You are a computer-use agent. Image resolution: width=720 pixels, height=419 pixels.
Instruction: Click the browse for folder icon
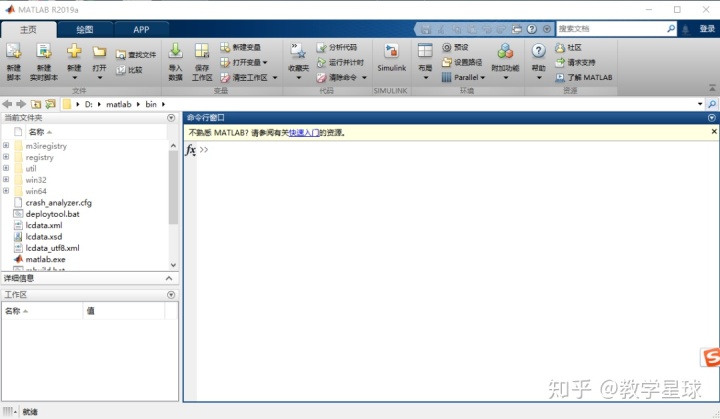point(51,104)
